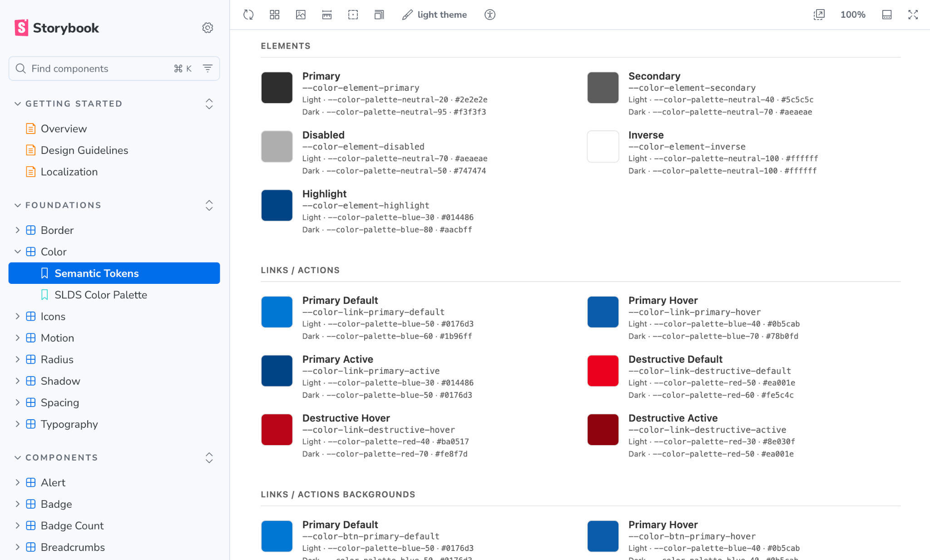Click the Inverse element color swatch
Viewport: 930px width, 560px height.
pyautogui.click(x=603, y=146)
